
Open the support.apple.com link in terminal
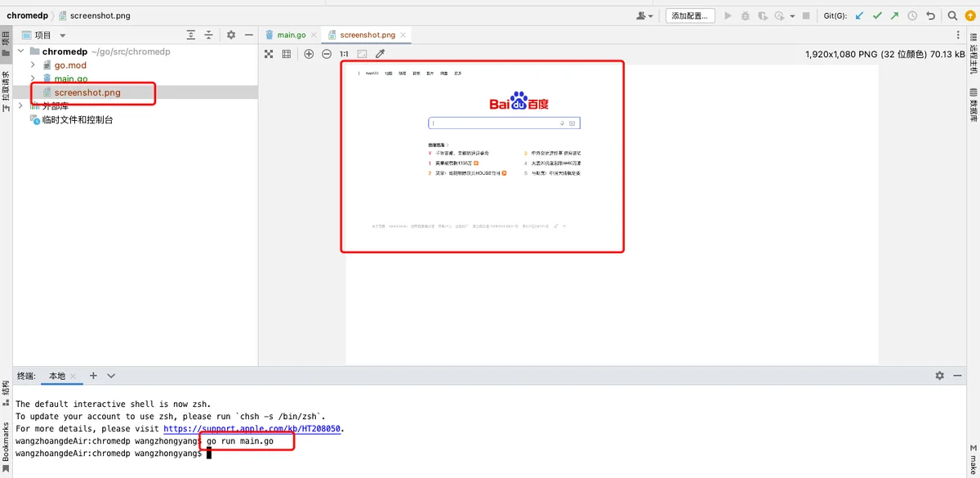[253, 429]
